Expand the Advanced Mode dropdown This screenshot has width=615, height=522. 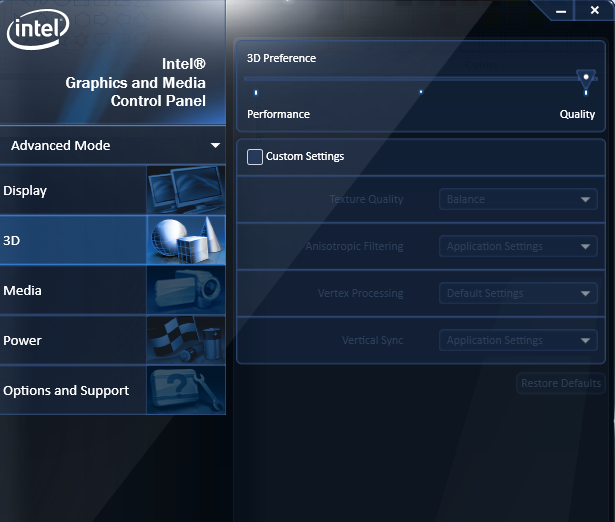tap(113, 146)
